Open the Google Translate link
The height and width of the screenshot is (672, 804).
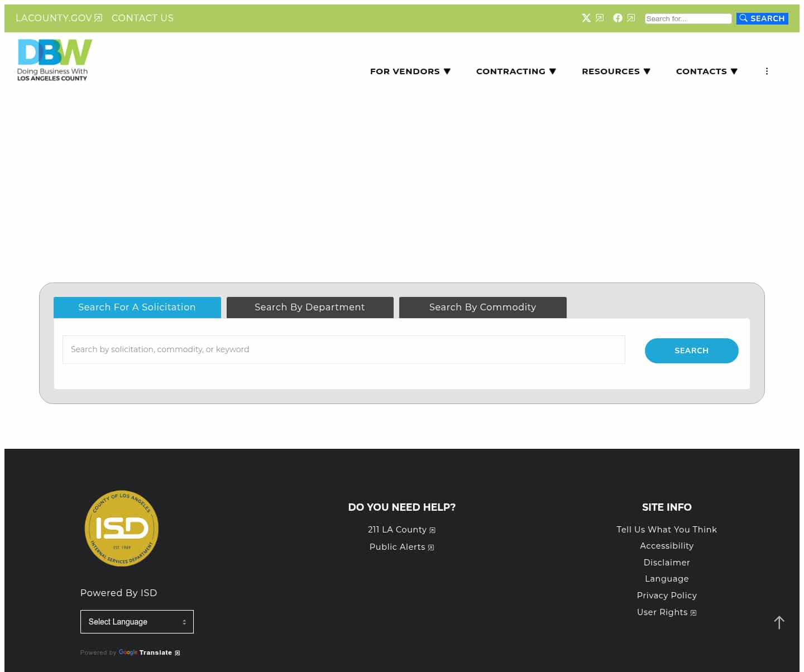[x=149, y=652]
